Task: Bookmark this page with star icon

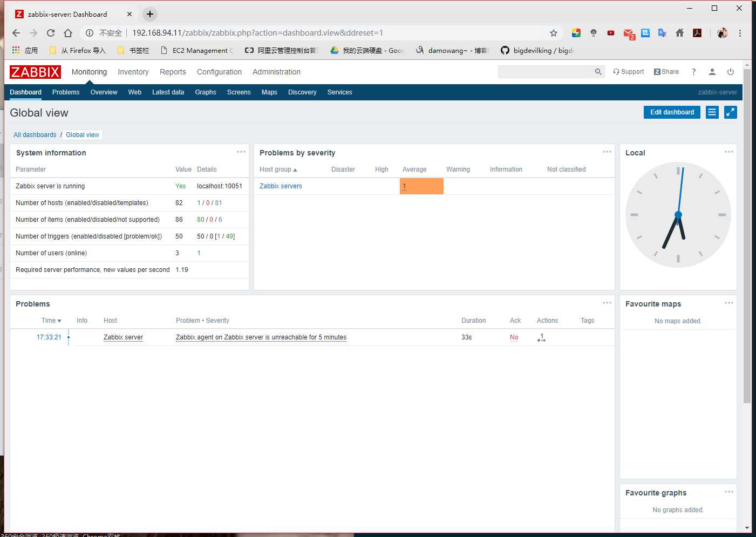Action: click(x=554, y=33)
